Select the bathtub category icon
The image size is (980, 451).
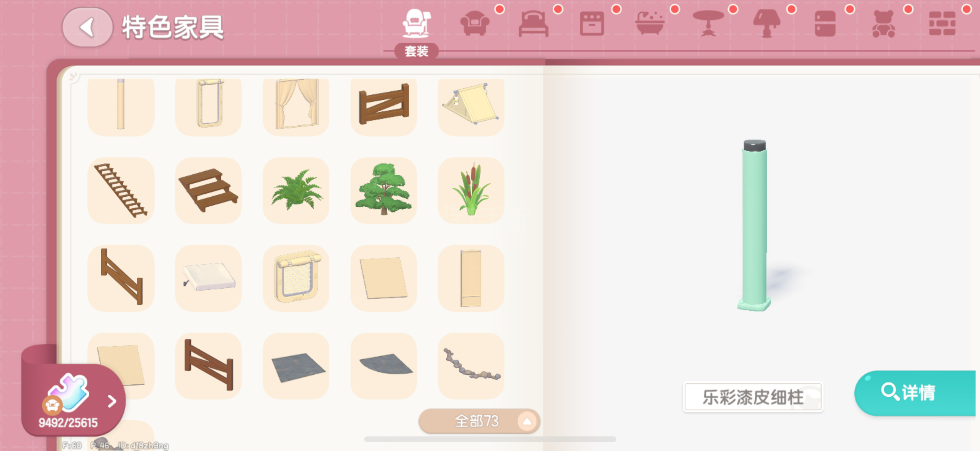coord(650,24)
